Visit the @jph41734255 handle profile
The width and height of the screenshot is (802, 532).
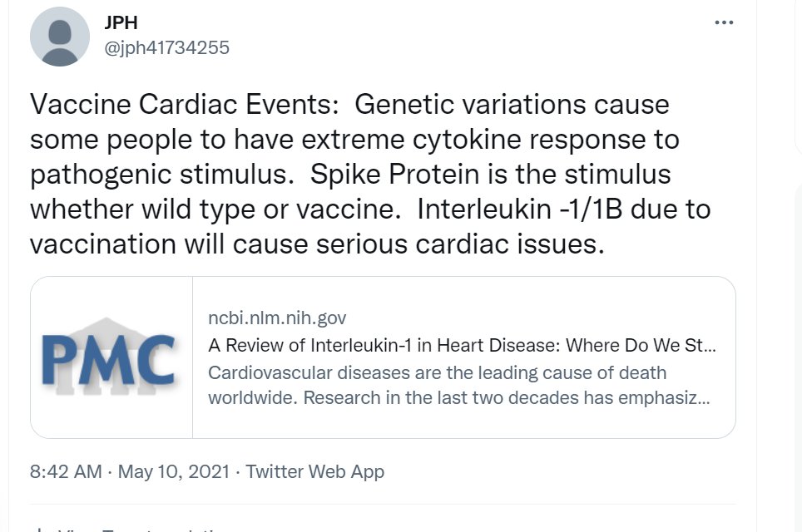click(166, 48)
